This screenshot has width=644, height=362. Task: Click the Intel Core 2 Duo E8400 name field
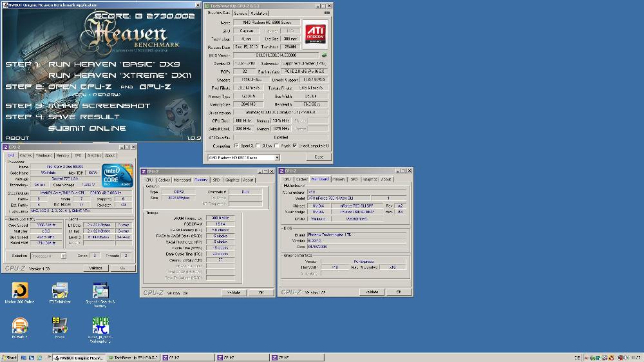[x=65, y=167]
